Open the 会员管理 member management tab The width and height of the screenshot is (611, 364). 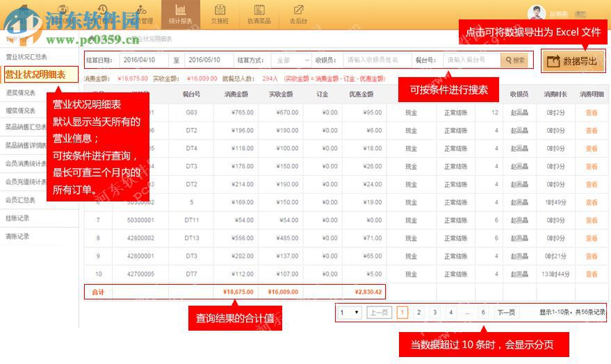[x=141, y=15]
